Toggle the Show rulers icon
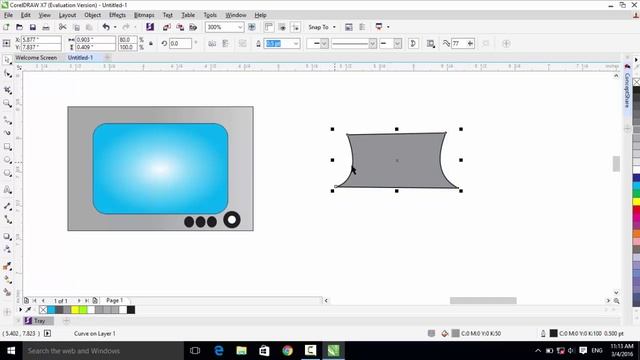The height and width of the screenshot is (360, 640). (x=269, y=27)
